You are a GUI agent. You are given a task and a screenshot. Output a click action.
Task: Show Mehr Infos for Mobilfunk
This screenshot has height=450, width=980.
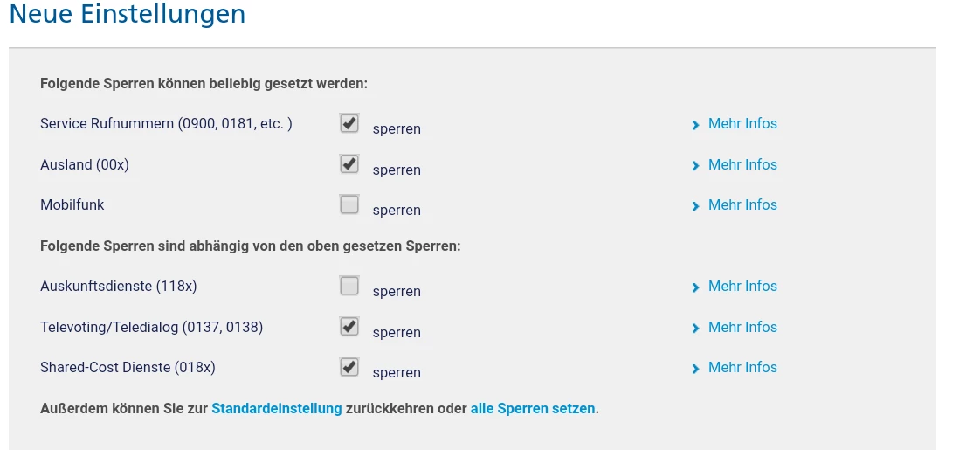click(742, 204)
